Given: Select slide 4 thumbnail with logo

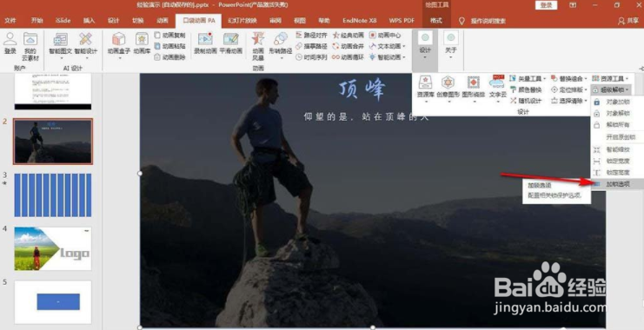Looking at the screenshot, I should pos(53,248).
